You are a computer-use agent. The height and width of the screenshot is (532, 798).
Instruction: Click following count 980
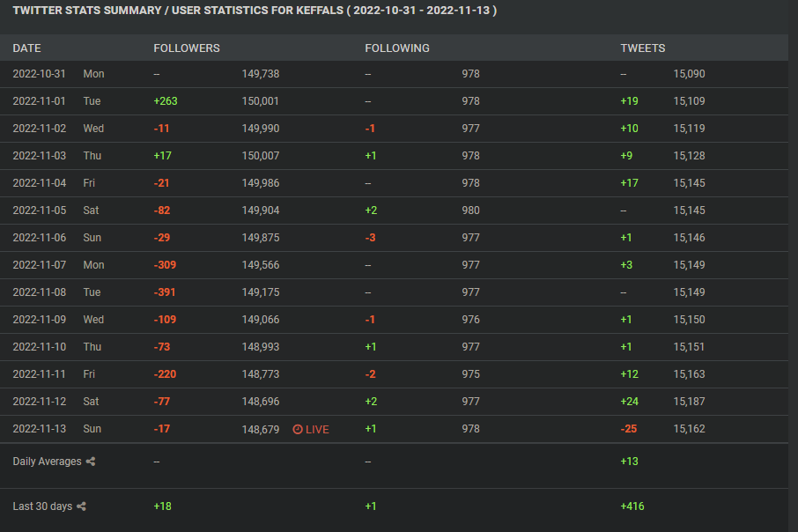pos(470,211)
